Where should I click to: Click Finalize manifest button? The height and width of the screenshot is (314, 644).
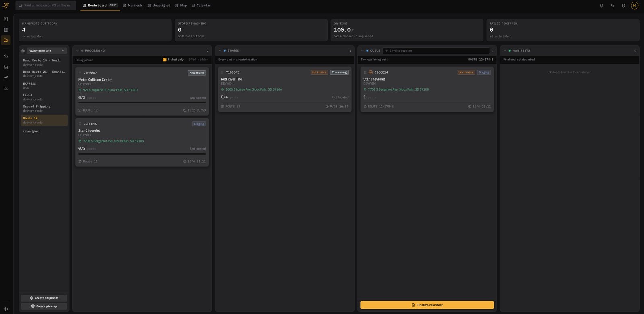click(x=427, y=305)
